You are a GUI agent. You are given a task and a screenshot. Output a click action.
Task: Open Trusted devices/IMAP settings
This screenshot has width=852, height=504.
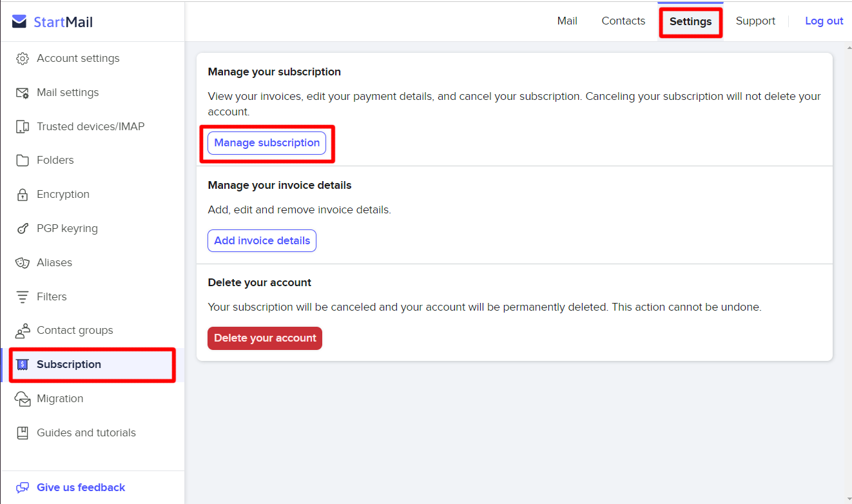click(x=23, y=126)
